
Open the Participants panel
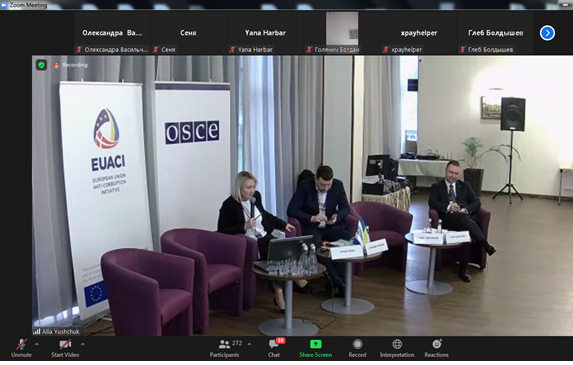pos(224,348)
